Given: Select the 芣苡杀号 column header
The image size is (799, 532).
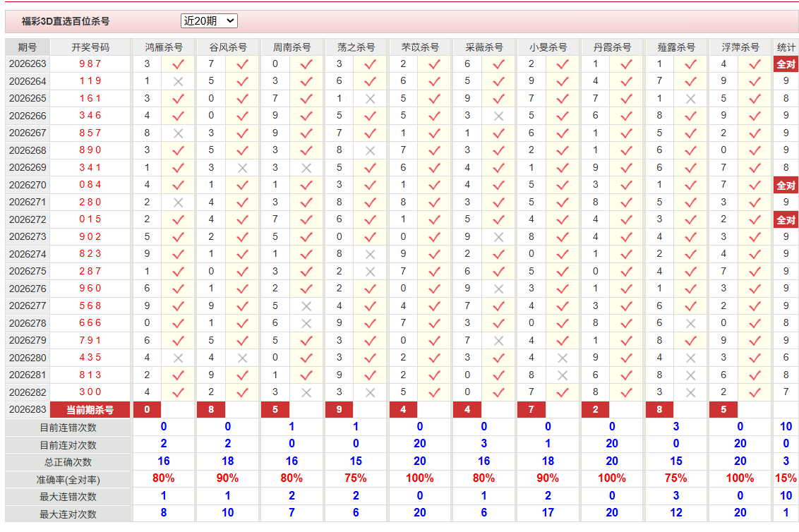Looking at the screenshot, I should point(420,47).
